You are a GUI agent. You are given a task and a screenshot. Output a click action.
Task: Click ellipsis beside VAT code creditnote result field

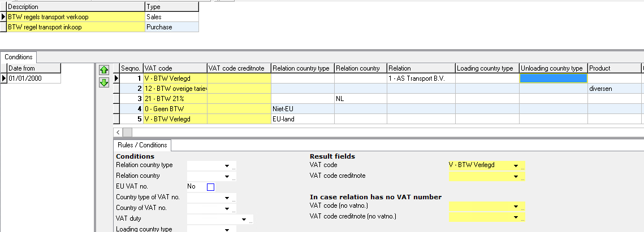[x=524, y=178]
